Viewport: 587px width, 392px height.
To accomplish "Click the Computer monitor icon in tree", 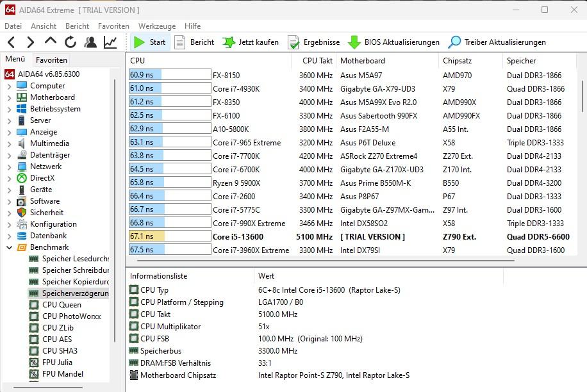I will [x=22, y=86].
